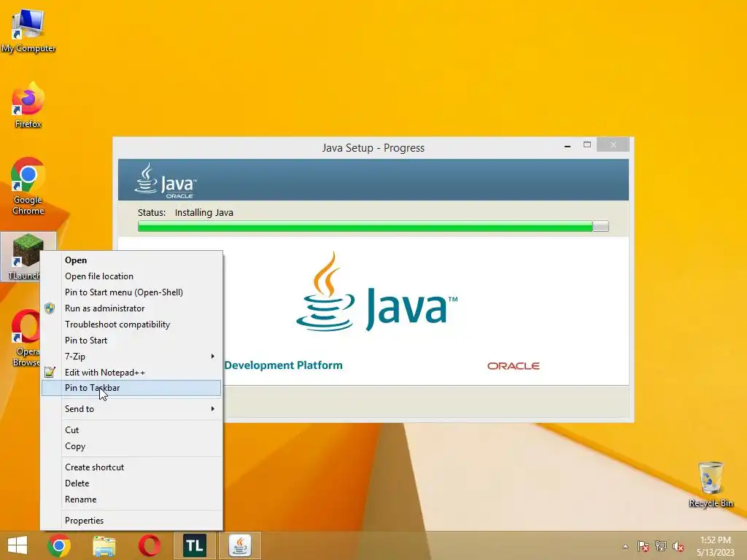Select Pin to Taskbar

pos(131,388)
